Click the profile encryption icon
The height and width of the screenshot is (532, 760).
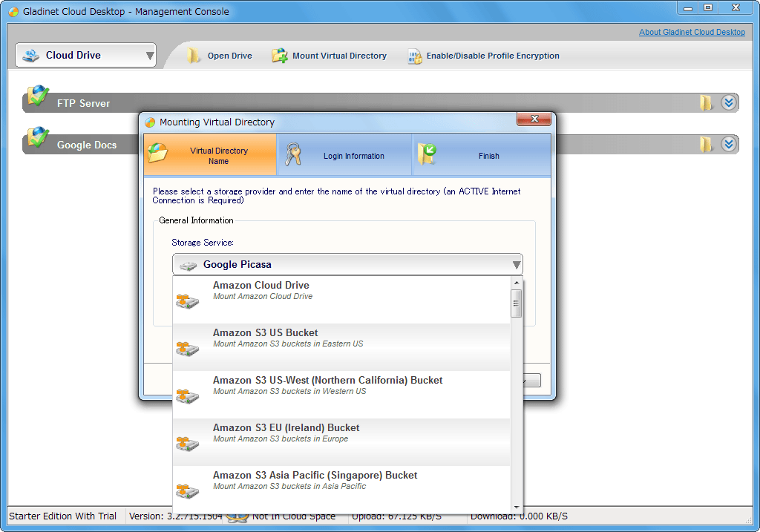(414, 56)
